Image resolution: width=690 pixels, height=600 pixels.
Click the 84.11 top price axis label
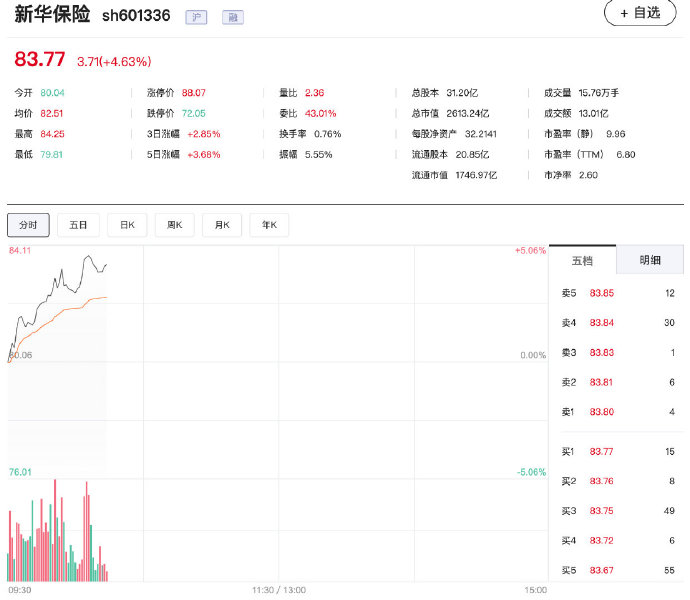20,250
